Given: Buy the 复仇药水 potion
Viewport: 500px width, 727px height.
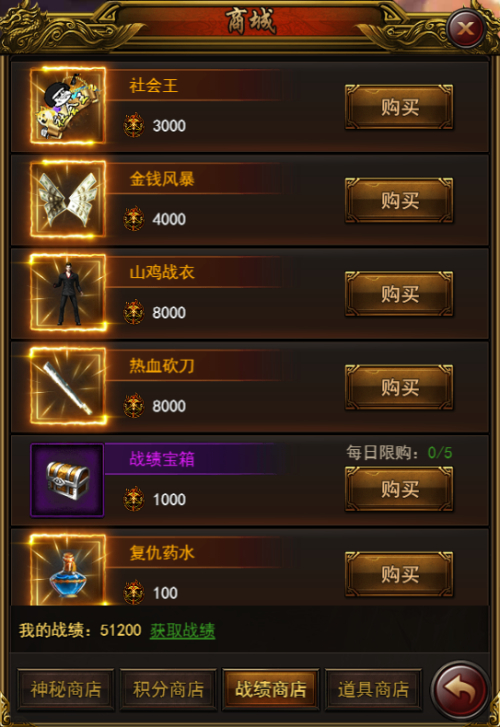Looking at the screenshot, I should (399, 574).
